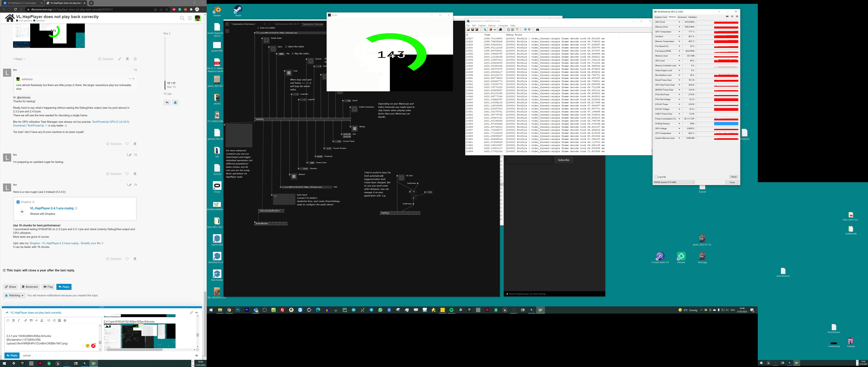Open Options menu in DebugView
The width and height of the screenshot is (868, 367).
point(492,26)
